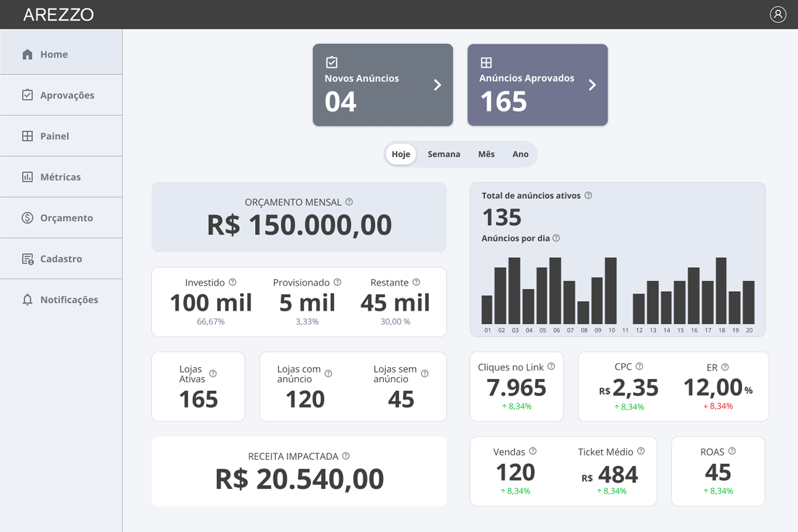The height and width of the screenshot is (532, 798).
Task: Click help icon next to Provisionado
Action: pyautogui.click(x=337, y=282)
